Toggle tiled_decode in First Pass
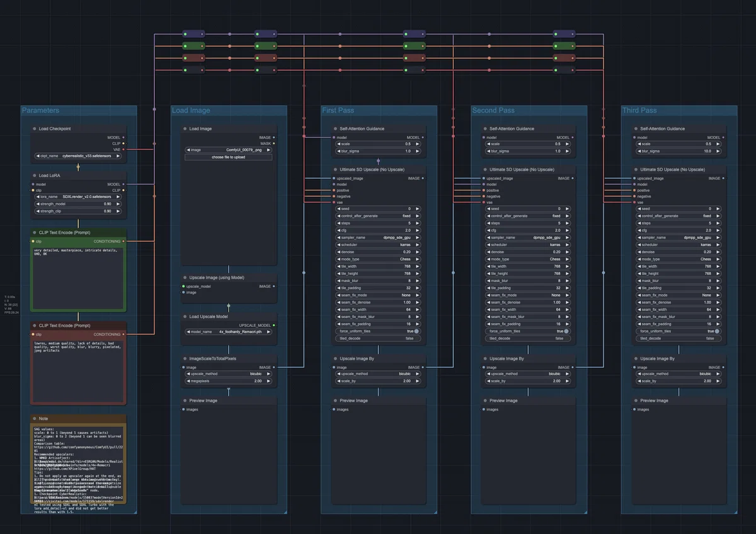Image resolution: width=756 pixels, height=534 pixels. (x=378, y=338)
